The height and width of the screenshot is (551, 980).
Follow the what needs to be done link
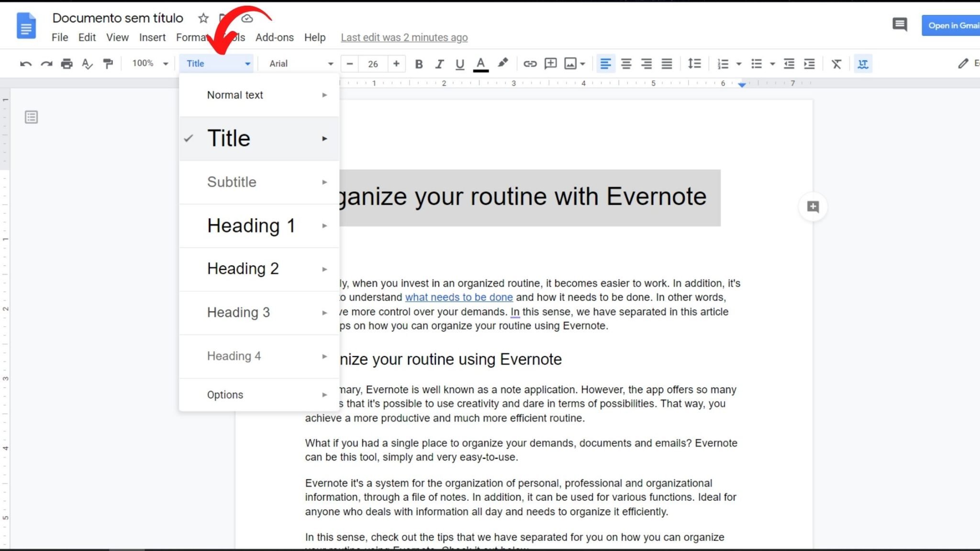459,297
